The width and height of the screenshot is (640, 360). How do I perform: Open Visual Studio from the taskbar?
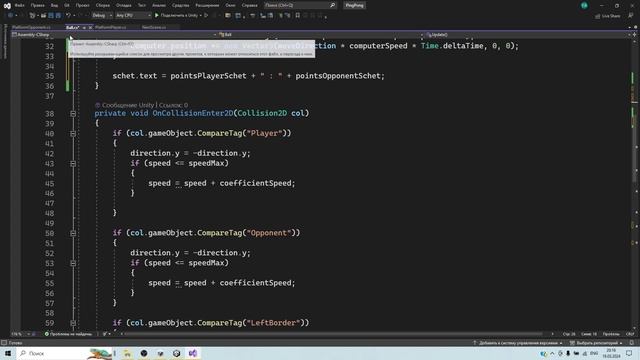click(193, 353)
